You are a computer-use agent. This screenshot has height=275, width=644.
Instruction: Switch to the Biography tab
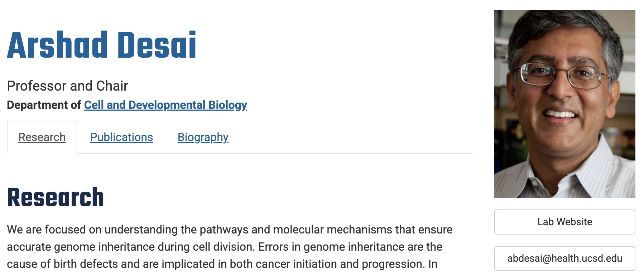(203, 137)
